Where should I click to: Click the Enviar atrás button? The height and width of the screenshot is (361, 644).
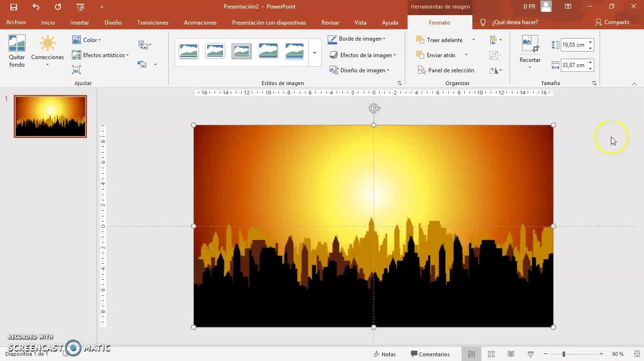(x=436, y=55)
